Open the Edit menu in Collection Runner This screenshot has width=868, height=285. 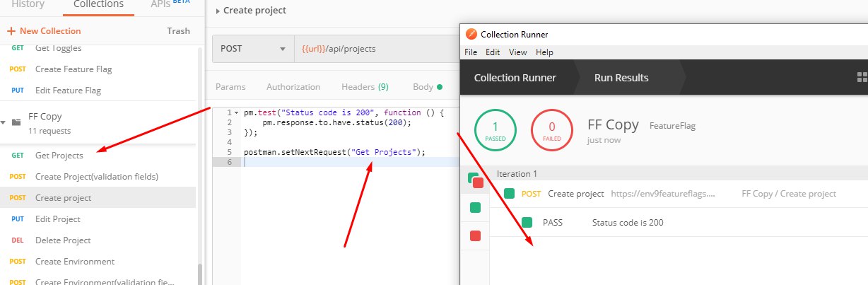493,52
